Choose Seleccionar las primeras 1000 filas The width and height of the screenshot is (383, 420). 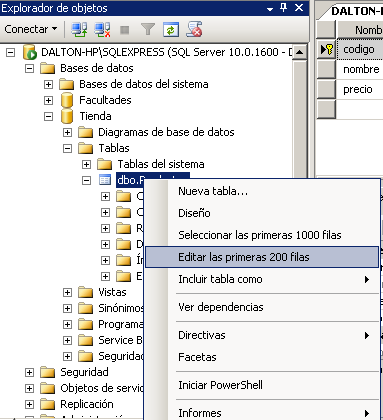[262, 235]
